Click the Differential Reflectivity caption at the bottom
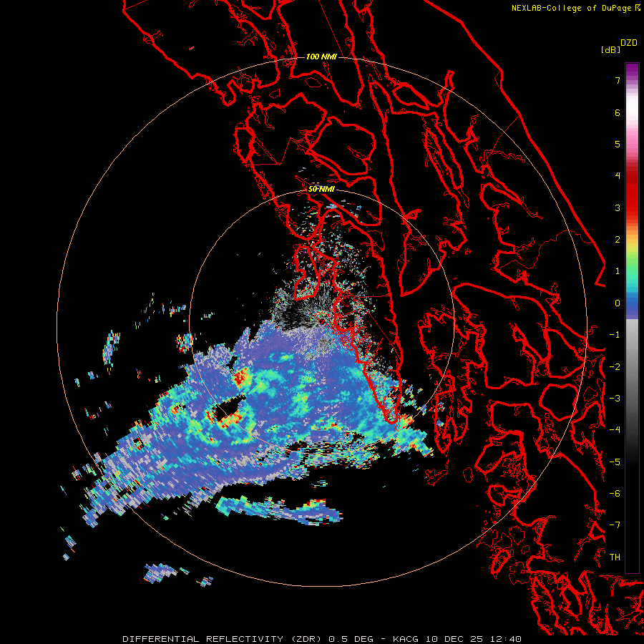Viewport: 644px width, 644px height. click(x=322, y=639)
